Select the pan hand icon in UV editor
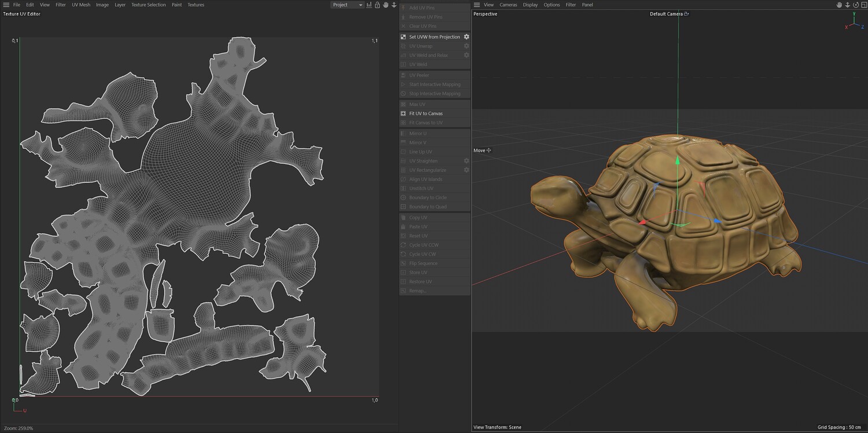This screenshot has width=868, height=433. coord(385,5)
